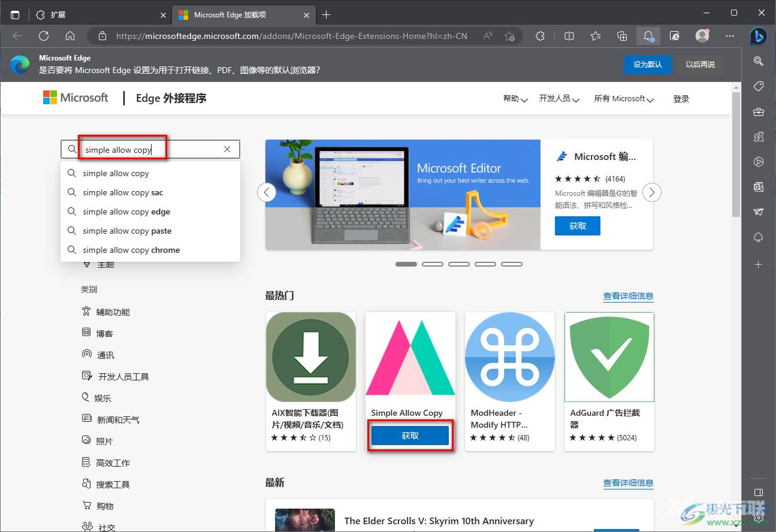Open Bing chat sidebar button

click(758, 36)
